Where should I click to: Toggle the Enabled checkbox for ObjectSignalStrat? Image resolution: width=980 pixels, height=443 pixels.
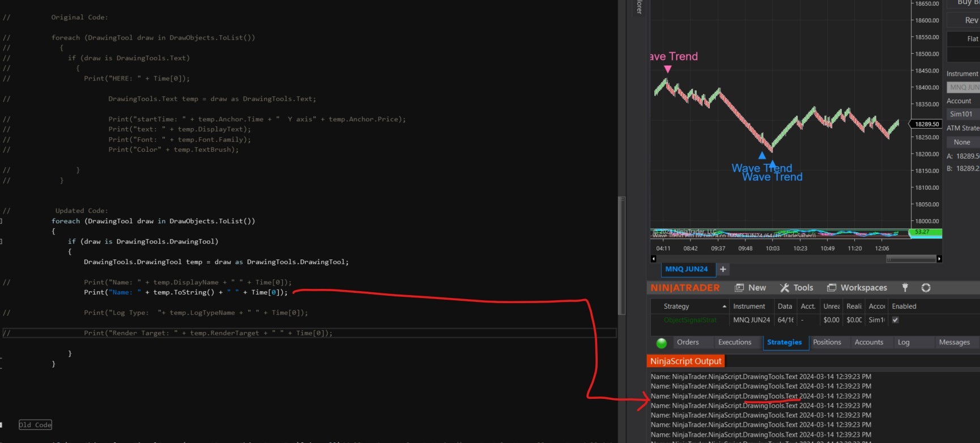pos(896,320)
